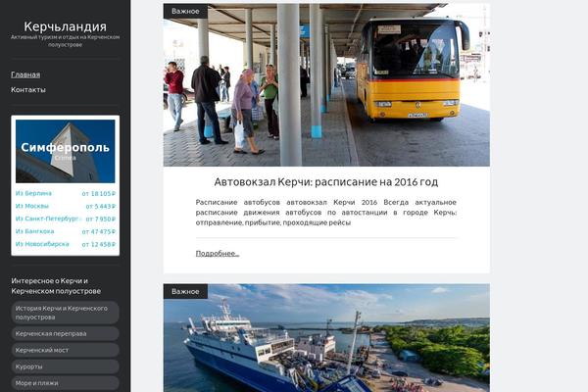Open the ferry port article image
588x392 pixels.
click(326, 338)
